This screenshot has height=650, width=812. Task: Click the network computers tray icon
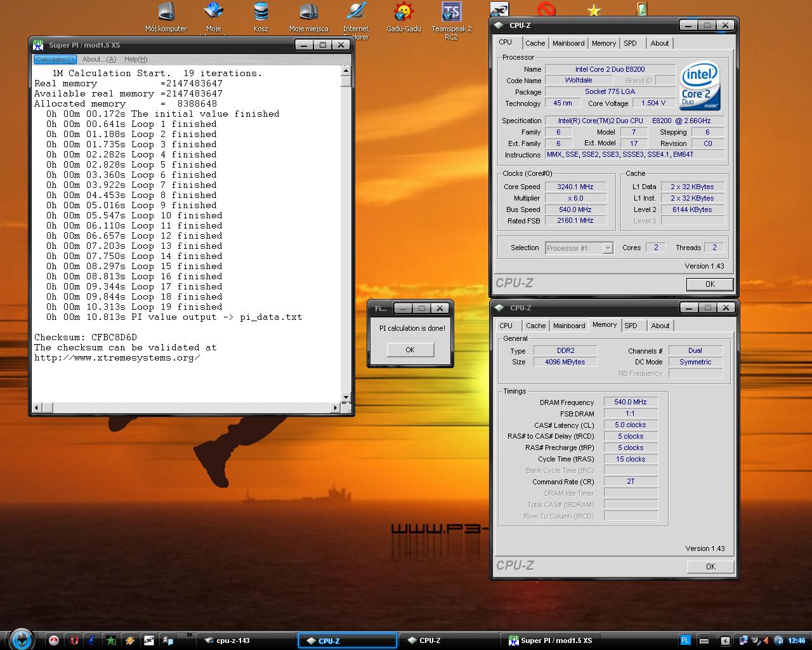coord(743,640)
